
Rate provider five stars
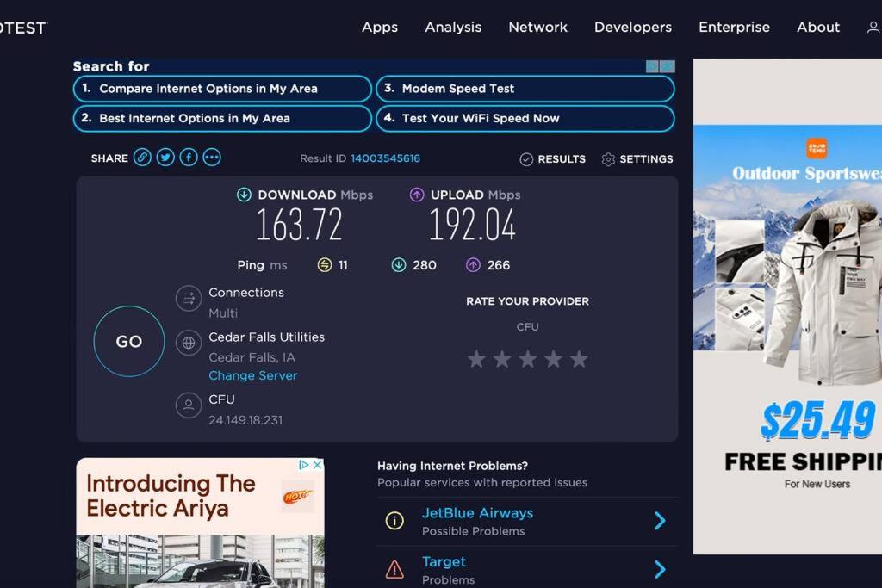point(579,359)
